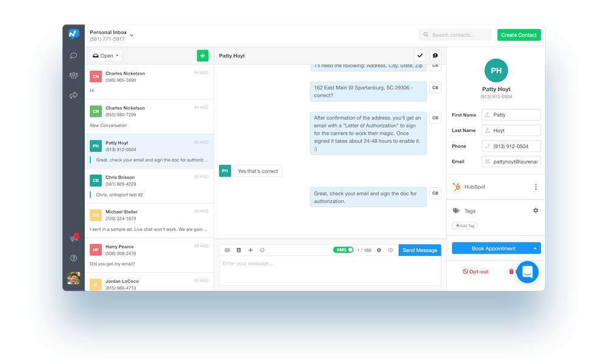Open Charles Nickelson (386) 965-3890 conversation
This screenshot has height=364, width=607.
coord(149,82)
